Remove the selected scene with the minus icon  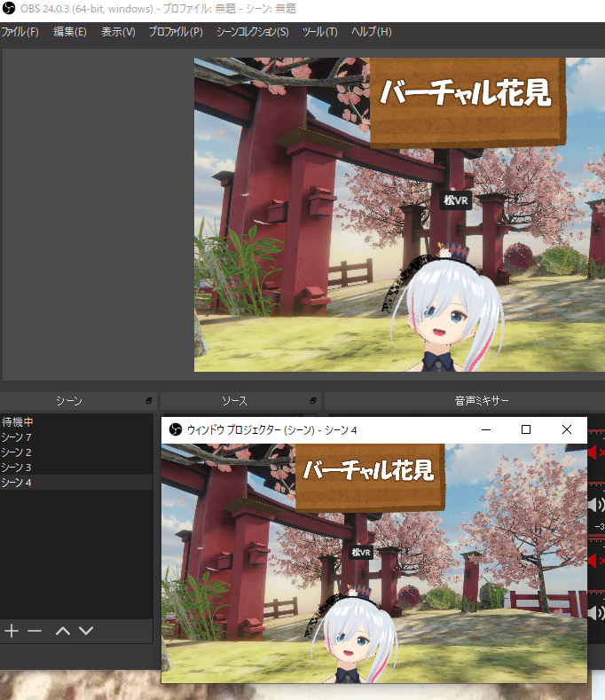click(x=35, y=631)
